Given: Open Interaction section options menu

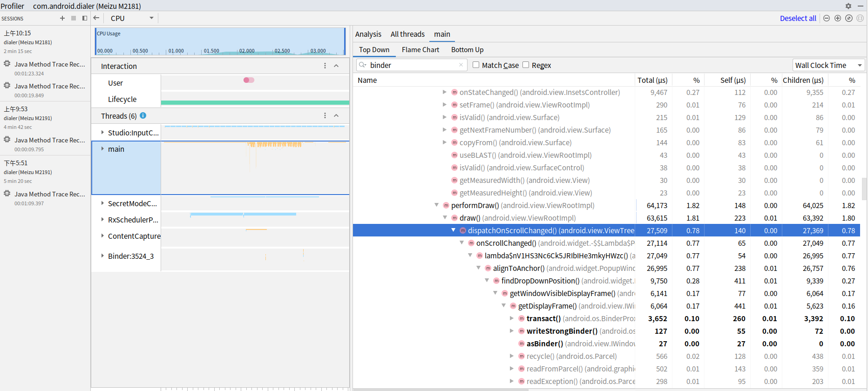Looking at the screenshot, I should click(325, 66).
